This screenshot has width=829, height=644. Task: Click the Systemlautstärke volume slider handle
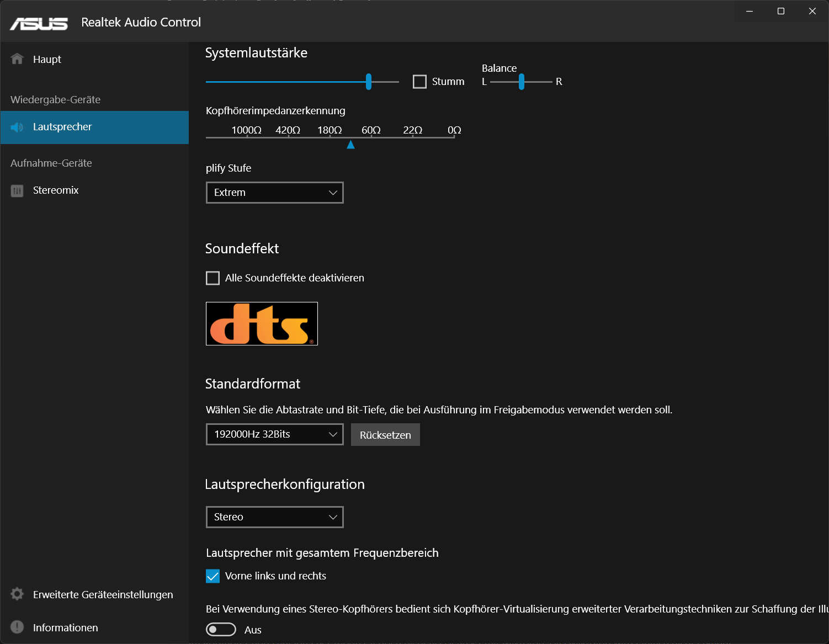click(369, 82)
